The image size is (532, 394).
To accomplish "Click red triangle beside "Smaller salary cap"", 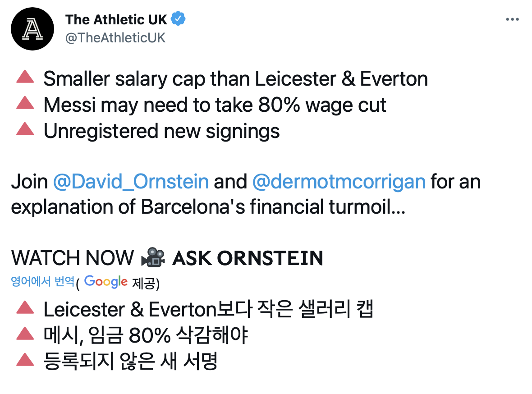I will pos(25,79).
